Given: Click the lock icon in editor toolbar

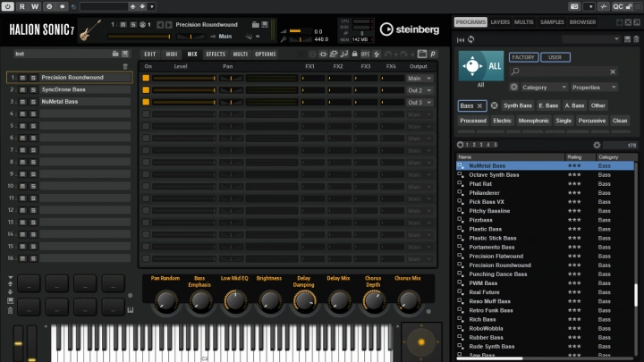Looking at the screenshot, I should (x=354, y=55).
